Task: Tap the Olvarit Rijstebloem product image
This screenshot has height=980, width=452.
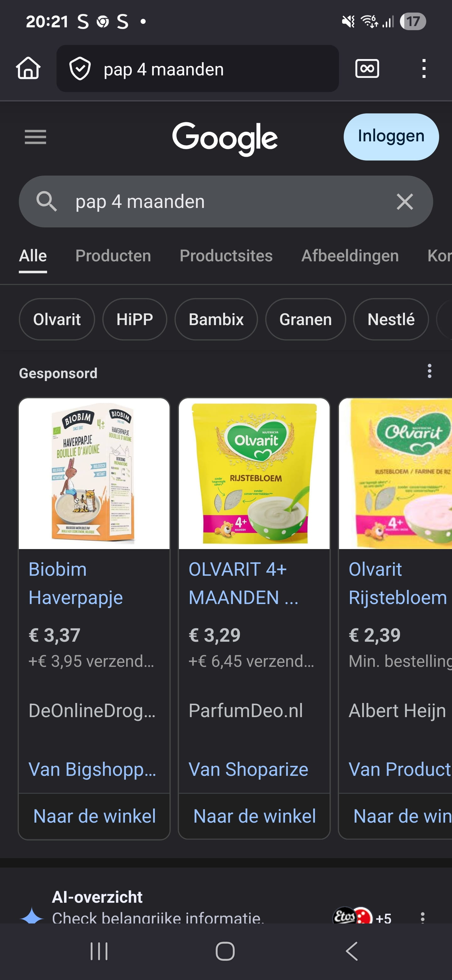Action: pyautogui.click(x=395, y=474)
